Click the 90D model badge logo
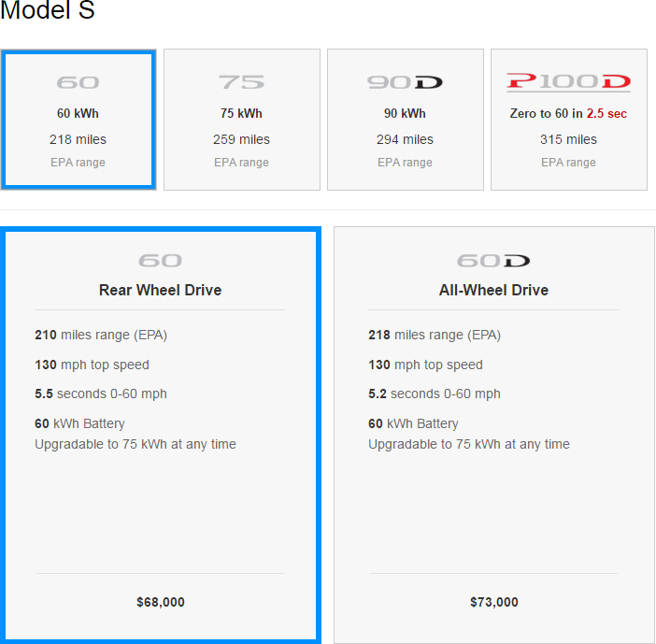The height and width of the screenshot is (644, 656). (x=405, y=82)
